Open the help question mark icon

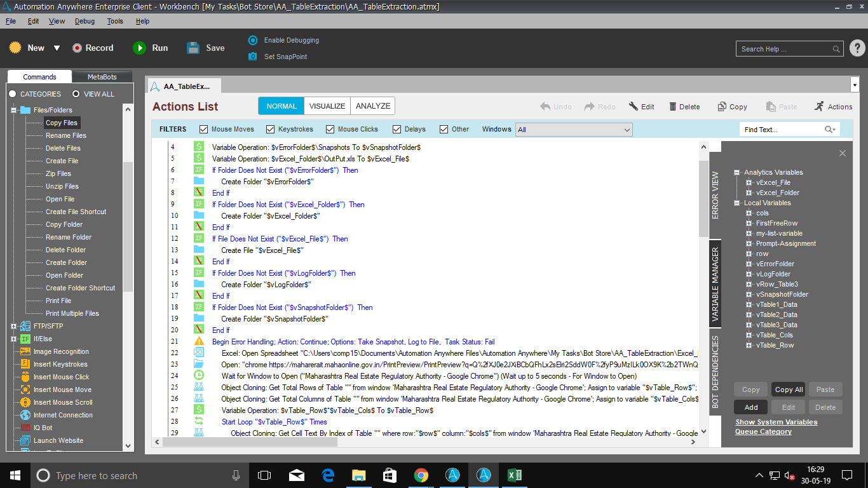tap(857, 48)
